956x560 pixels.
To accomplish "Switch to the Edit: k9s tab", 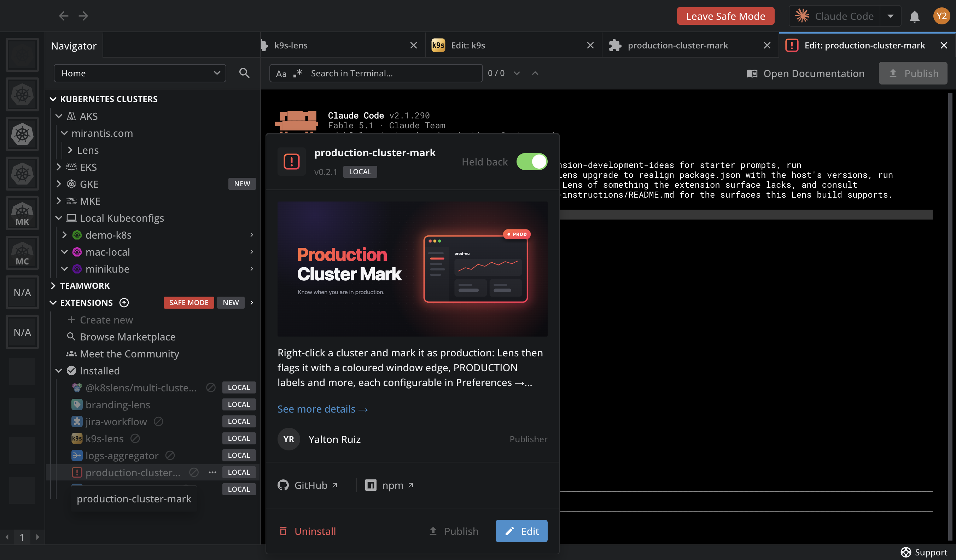I will 514,46.
